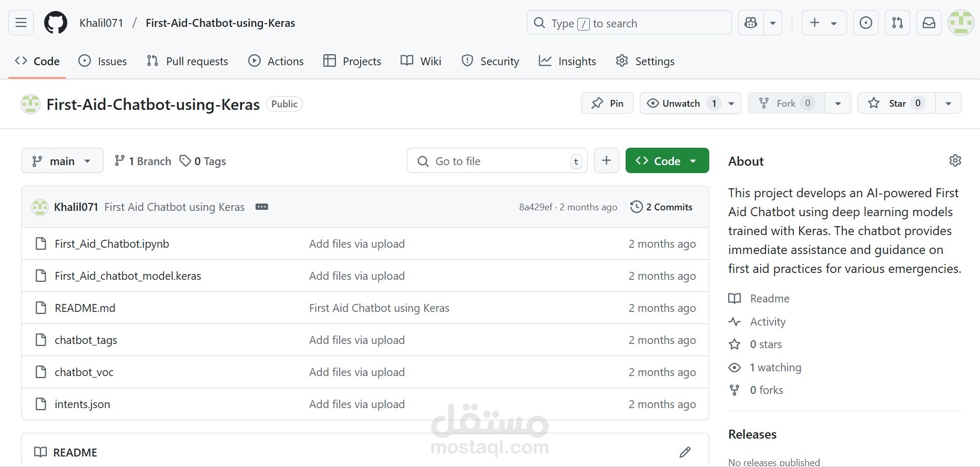Screen dimensions: 980x467
Task: Click the create new plus button
Action: (x=824, y=23)
